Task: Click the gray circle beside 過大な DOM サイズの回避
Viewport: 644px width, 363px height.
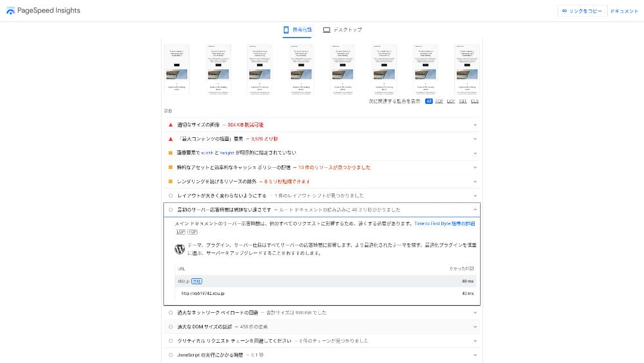Action: pos(171,327)
